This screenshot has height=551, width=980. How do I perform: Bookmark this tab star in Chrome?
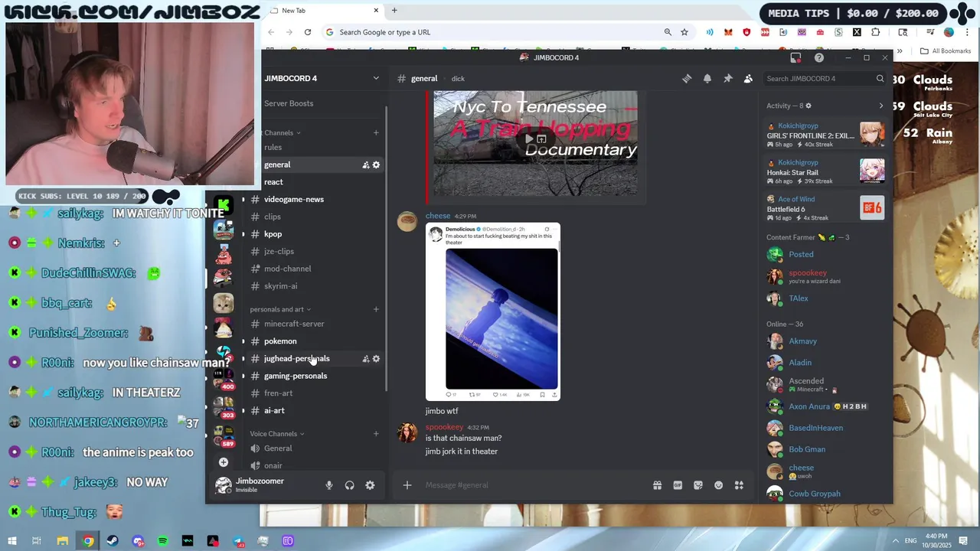(x=684, y=32)
